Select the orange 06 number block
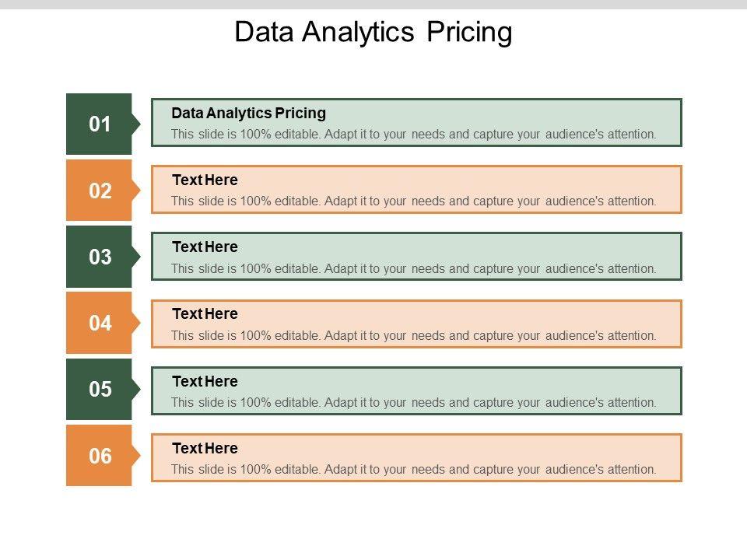 [x=100, y=456]
